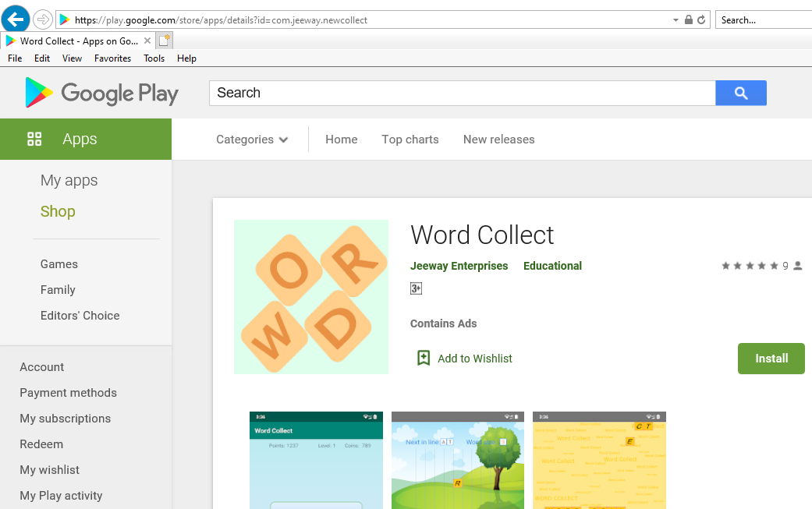Viewport: 812px width, 509px height.
Task: Click the Google Play search input field
Action: (462, 93)
